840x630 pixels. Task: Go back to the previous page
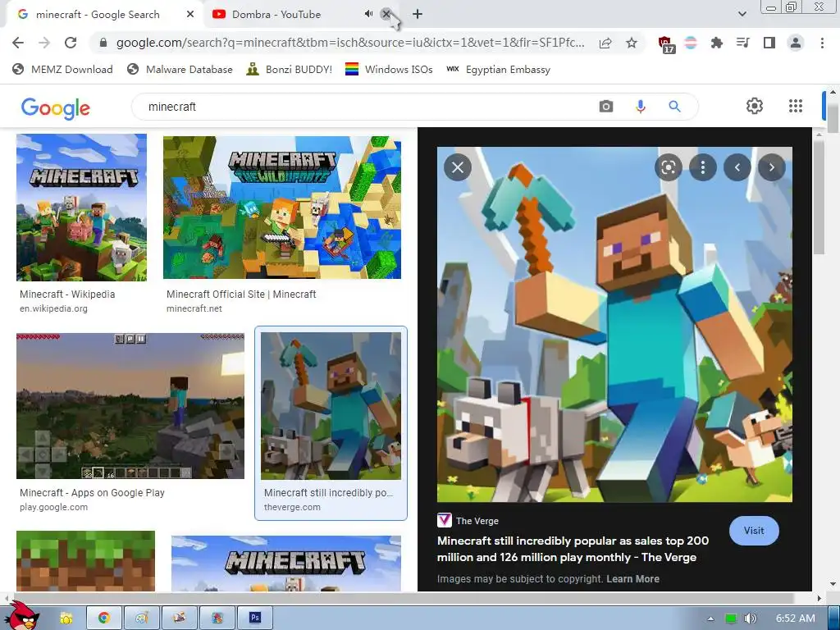coord(18,43)
